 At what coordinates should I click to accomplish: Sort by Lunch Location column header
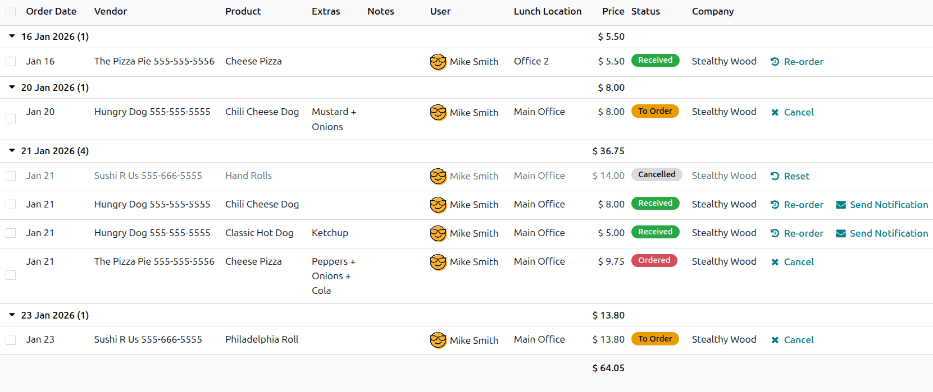[547, 11]
